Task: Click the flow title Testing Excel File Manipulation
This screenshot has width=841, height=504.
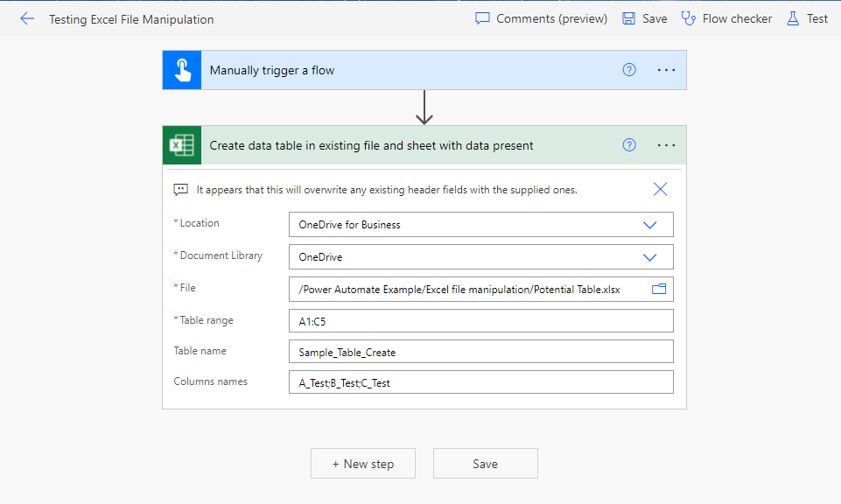Action: coord(131,20)
